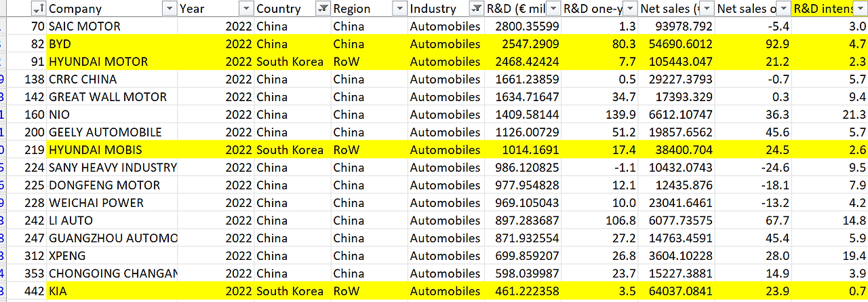Open the filtered Country column dropdown
This screenshot has height=302, width=868.
[x=323, y=9]
